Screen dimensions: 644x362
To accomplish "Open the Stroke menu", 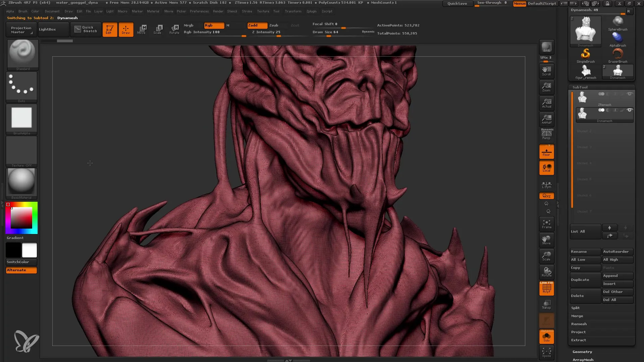I will click(247, 11).
